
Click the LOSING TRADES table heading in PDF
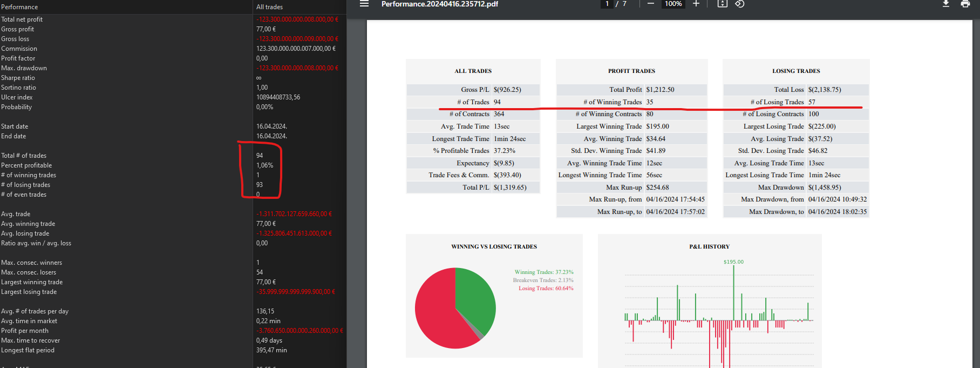pos(796,71)
